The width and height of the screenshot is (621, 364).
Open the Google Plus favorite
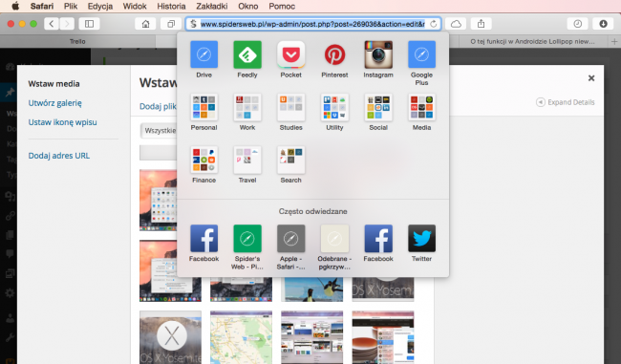tap(421, 54)
